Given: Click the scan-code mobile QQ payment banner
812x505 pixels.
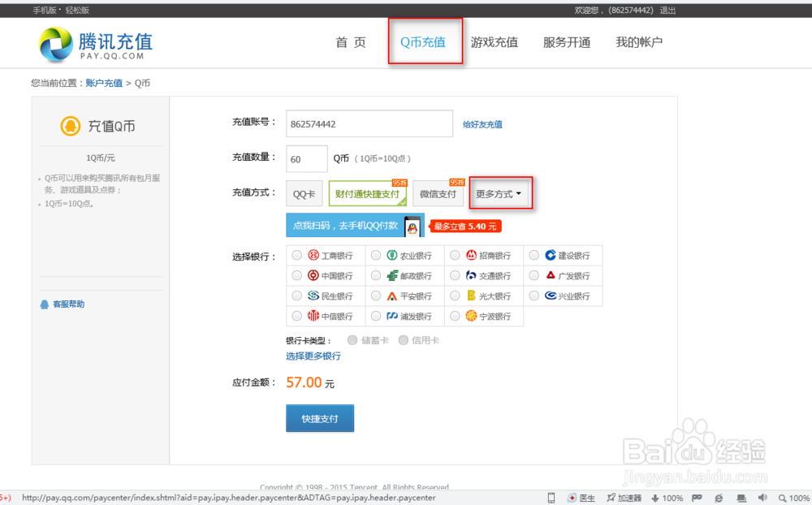Looking at the screenshot, I should (x=355, y=226).
